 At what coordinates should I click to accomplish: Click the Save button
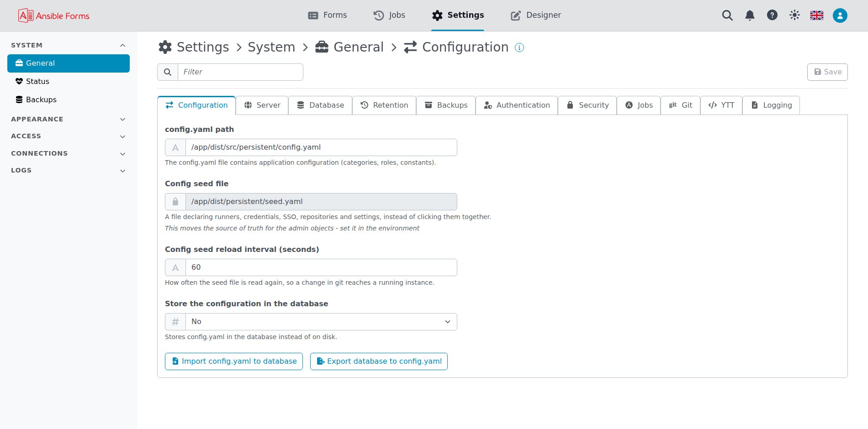827,72
